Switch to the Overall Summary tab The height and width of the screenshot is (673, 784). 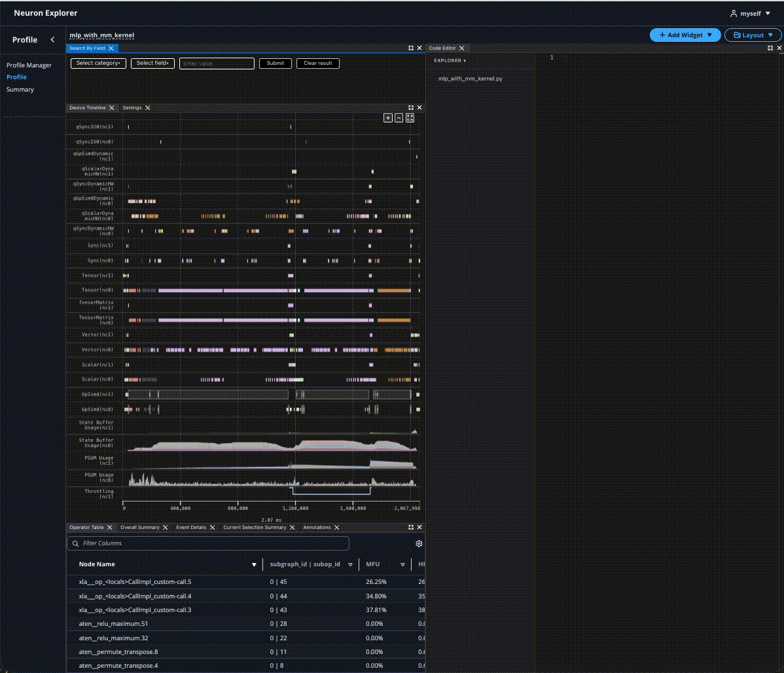[x=139, y=528]
